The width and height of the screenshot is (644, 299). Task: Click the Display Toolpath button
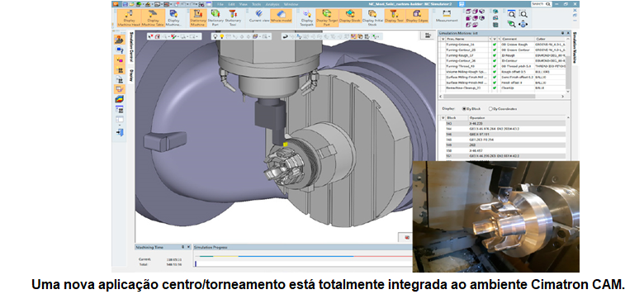tap(307, 17)
